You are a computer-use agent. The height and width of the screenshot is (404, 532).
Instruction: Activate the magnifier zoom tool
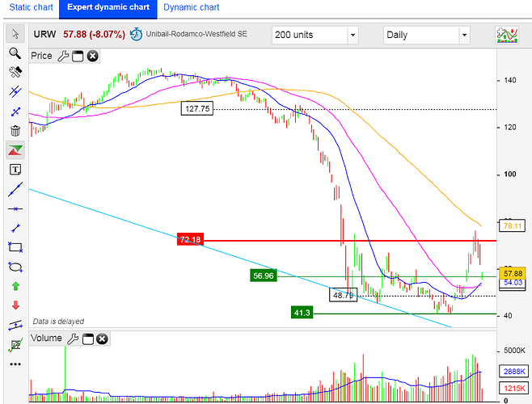coord(15,53)
